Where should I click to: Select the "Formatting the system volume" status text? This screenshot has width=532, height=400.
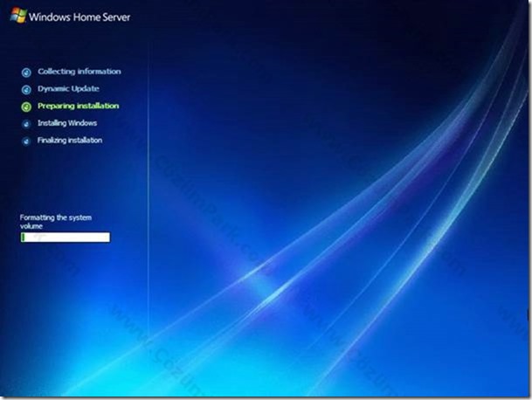[56, 222]
